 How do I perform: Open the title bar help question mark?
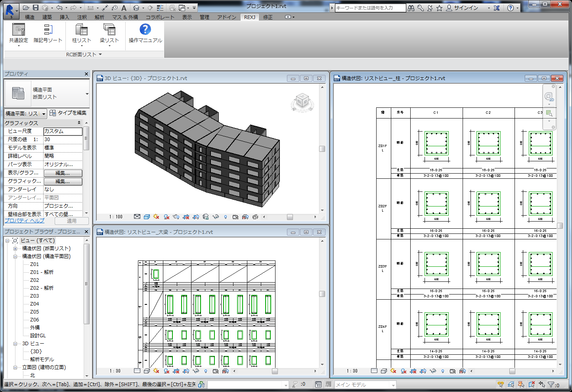(x=511, y=8)
